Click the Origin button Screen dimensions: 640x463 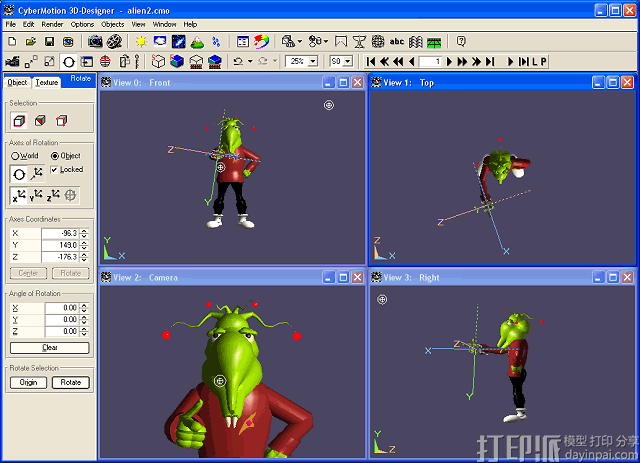pyautogui.click(x=28, y=383)
